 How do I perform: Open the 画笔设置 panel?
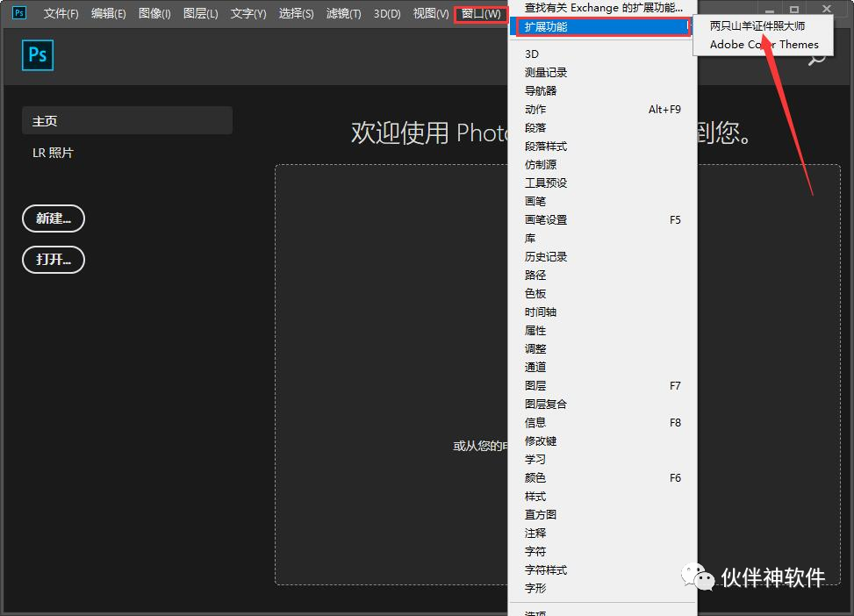pos(547,219)
